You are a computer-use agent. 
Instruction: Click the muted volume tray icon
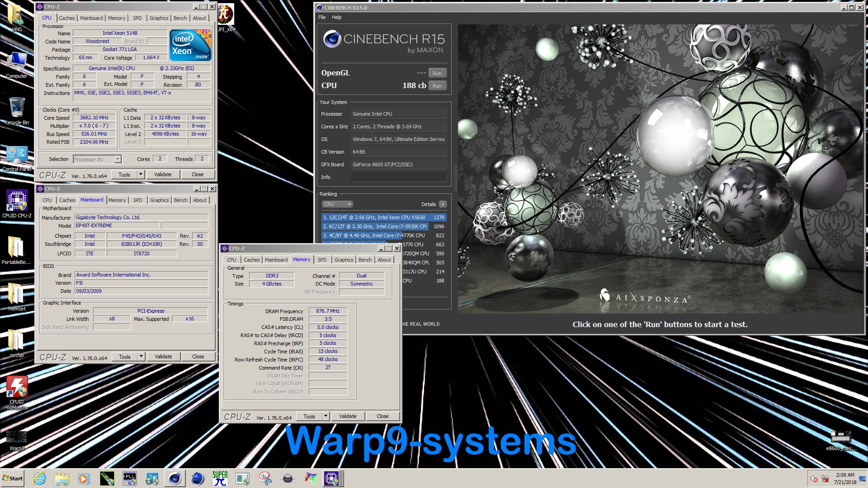(814, 479)
